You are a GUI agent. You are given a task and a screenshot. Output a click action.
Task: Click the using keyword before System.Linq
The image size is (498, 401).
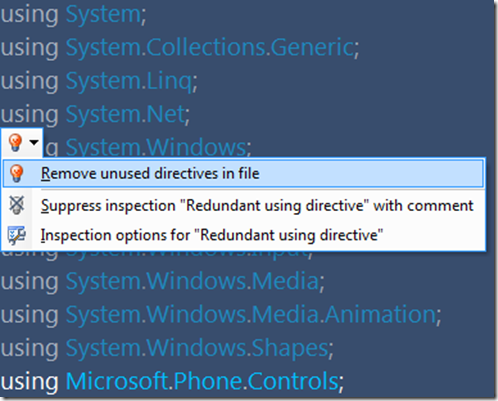(29, 82)
